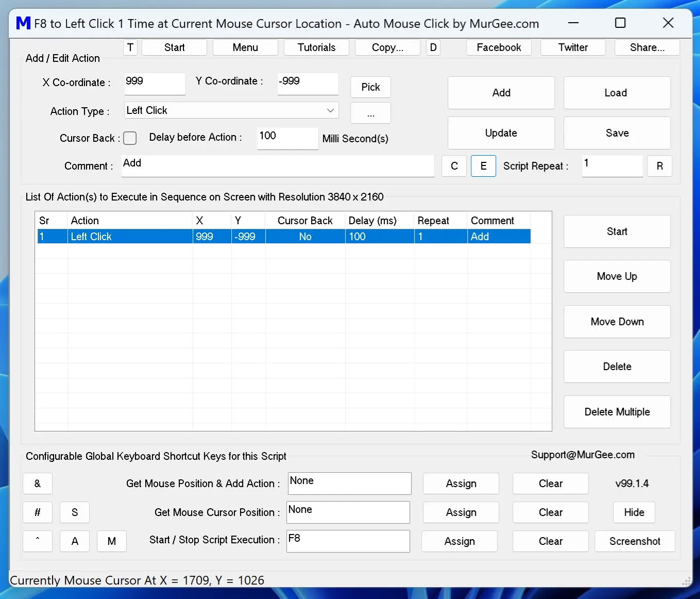
Task: Open the Tutorials page
Action: coord(316,47)
